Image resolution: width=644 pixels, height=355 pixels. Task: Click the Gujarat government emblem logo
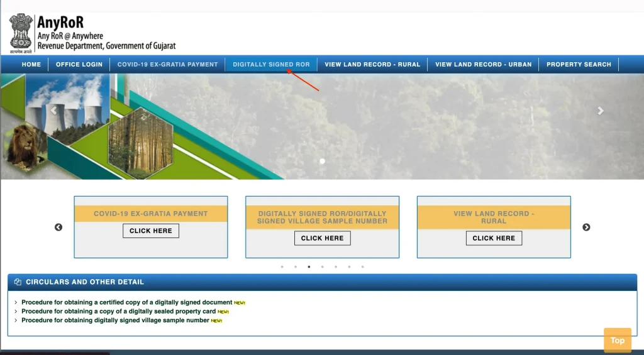[21, 34]
